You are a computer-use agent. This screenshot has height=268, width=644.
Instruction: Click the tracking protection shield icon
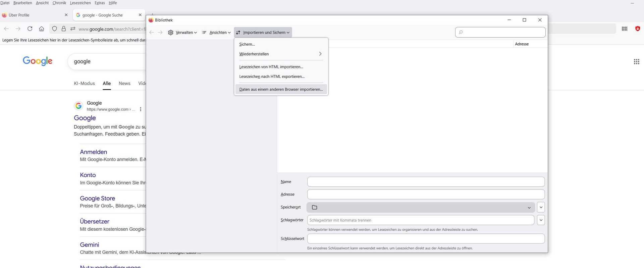point(54,29)
